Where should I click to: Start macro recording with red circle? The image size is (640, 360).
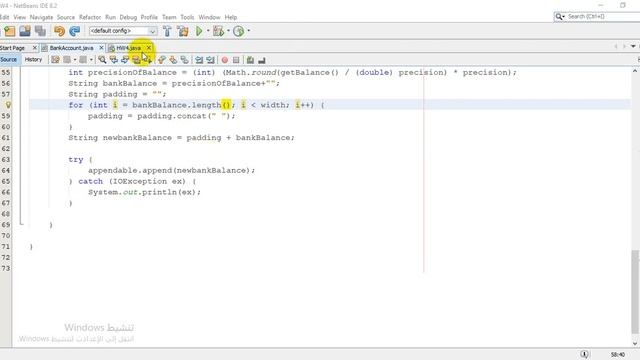pos(224,60)
